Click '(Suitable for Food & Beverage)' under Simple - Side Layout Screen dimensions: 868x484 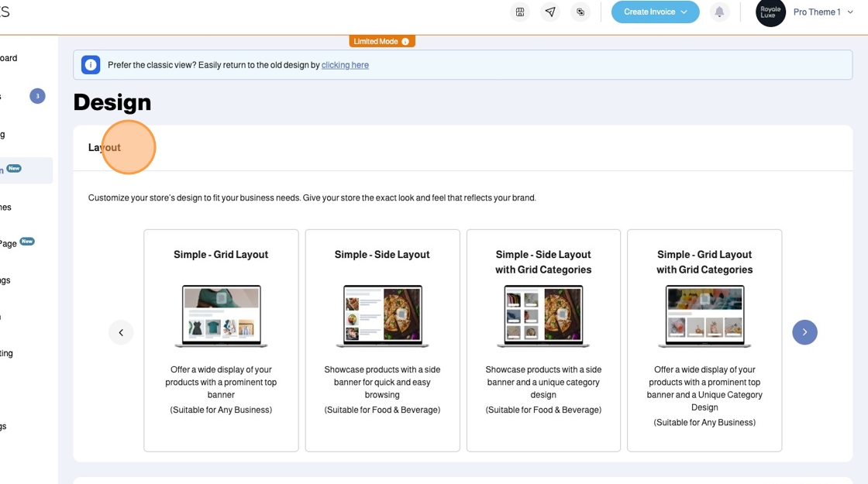(x=382, y=410)
